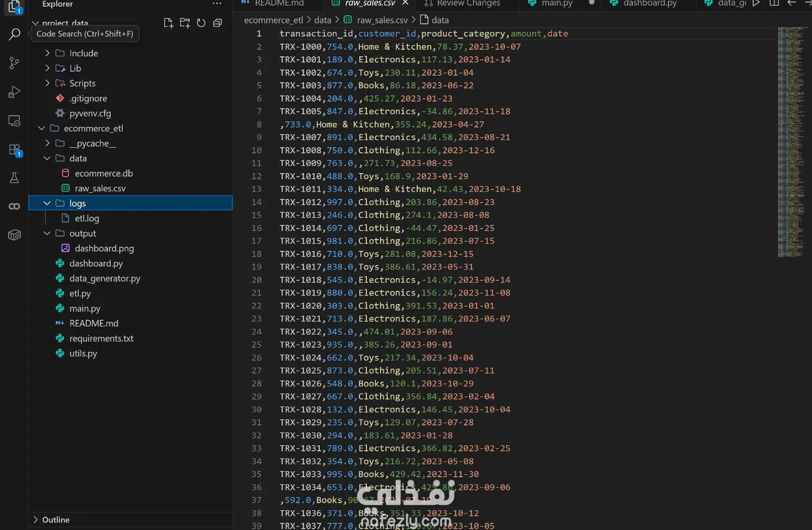The width and height of the screenshot is (812, 530).
Task: Open the Remote Explorer view
Action: [x=14, y=121]
